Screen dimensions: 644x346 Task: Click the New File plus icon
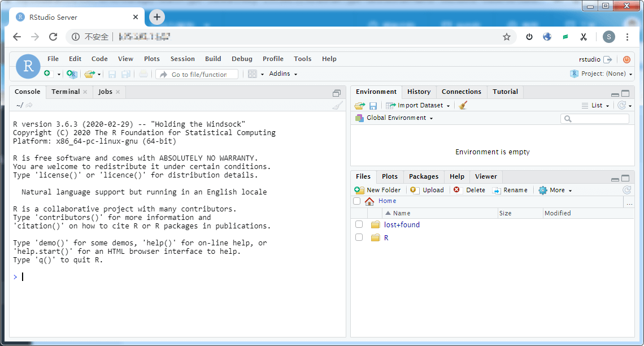tap(47, 73)
